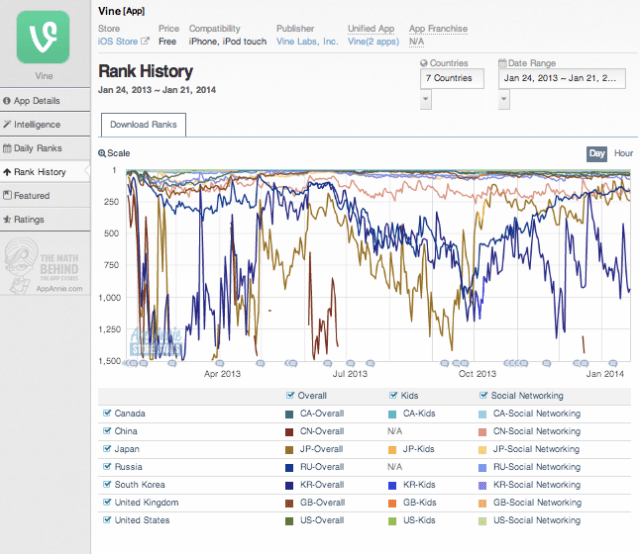This screenshot has height=554, width=640.
Task: Click the Daily Ranks calendar icon
Action: (8, 148)
